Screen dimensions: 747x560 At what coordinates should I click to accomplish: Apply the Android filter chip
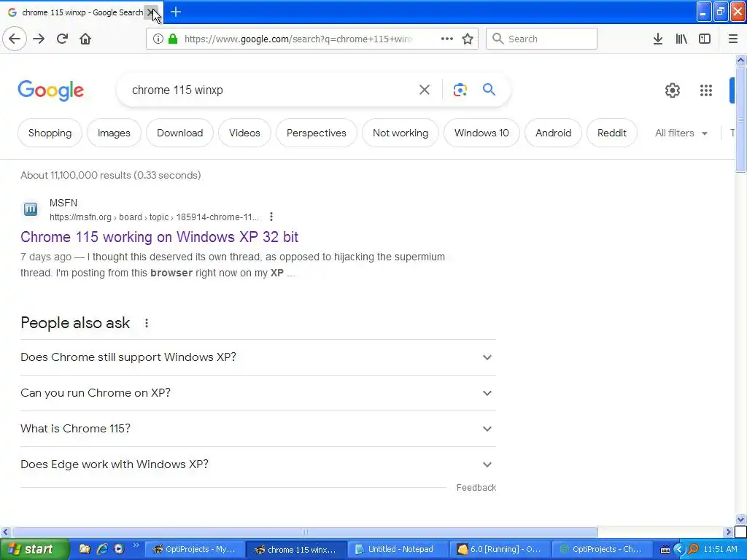pos(553,133)
